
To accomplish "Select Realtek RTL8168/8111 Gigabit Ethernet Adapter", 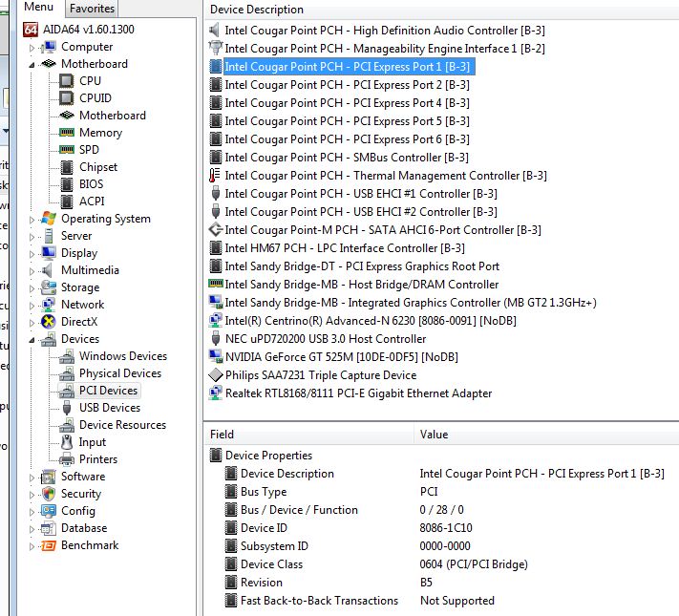I will [358, 393].
